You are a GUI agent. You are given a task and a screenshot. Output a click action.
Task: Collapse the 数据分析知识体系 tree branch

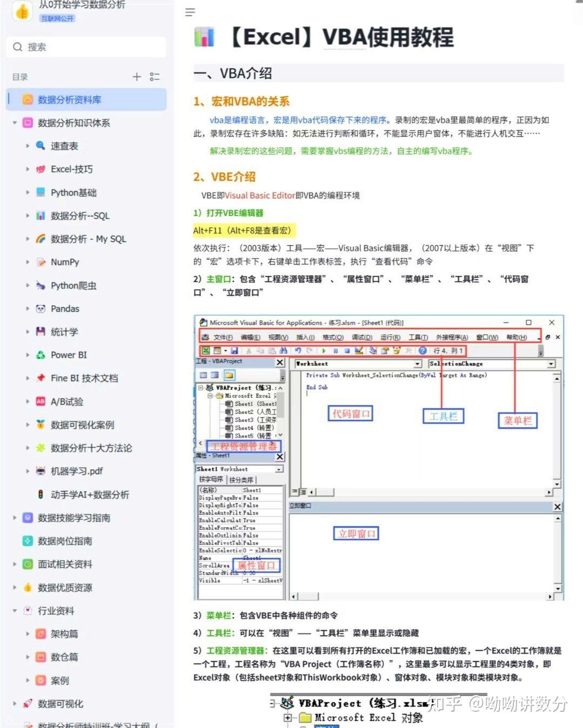pos(14,123)
